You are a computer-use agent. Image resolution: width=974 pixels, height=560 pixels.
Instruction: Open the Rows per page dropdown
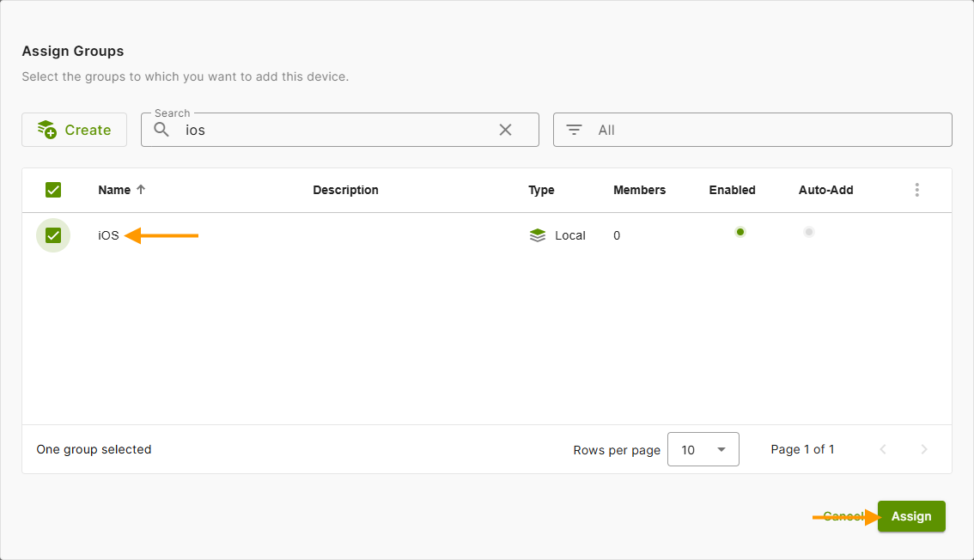point(703,449)
